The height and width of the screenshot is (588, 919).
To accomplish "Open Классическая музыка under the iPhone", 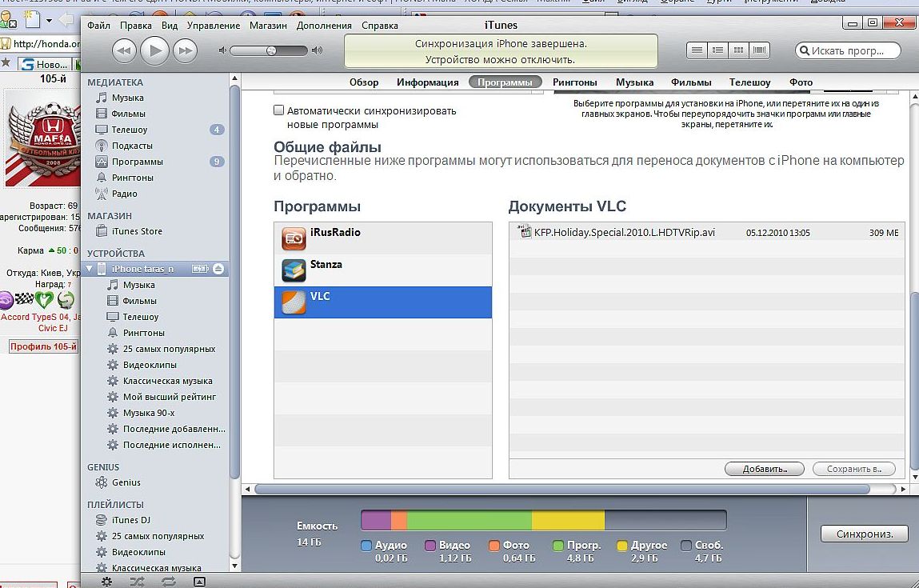I will tap(168, 381).
